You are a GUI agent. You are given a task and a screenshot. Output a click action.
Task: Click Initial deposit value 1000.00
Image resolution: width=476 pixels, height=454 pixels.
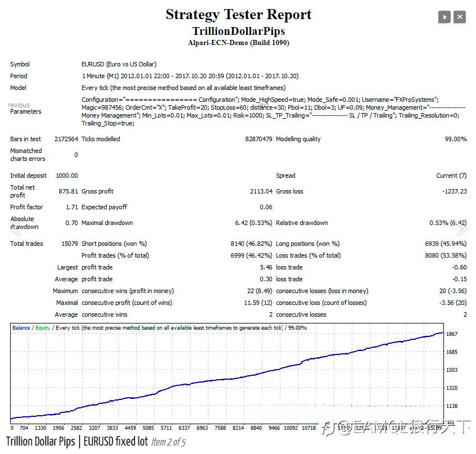tap(67, 176)
